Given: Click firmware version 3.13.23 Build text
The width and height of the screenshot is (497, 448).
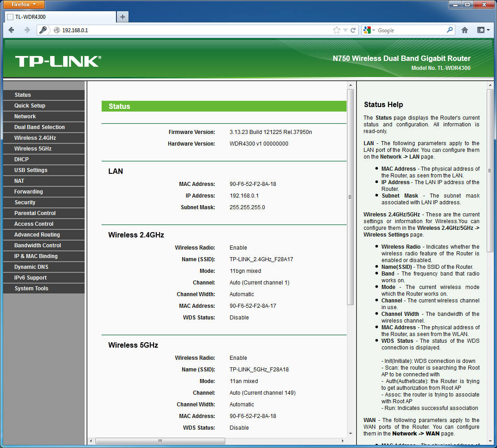Looking at the screenshot, I should (271, 132).
